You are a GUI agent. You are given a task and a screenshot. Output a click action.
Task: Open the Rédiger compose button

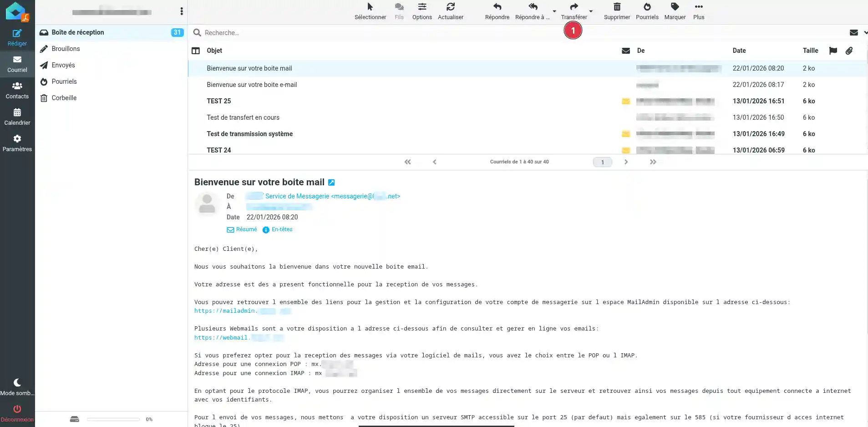coord(17,38)
